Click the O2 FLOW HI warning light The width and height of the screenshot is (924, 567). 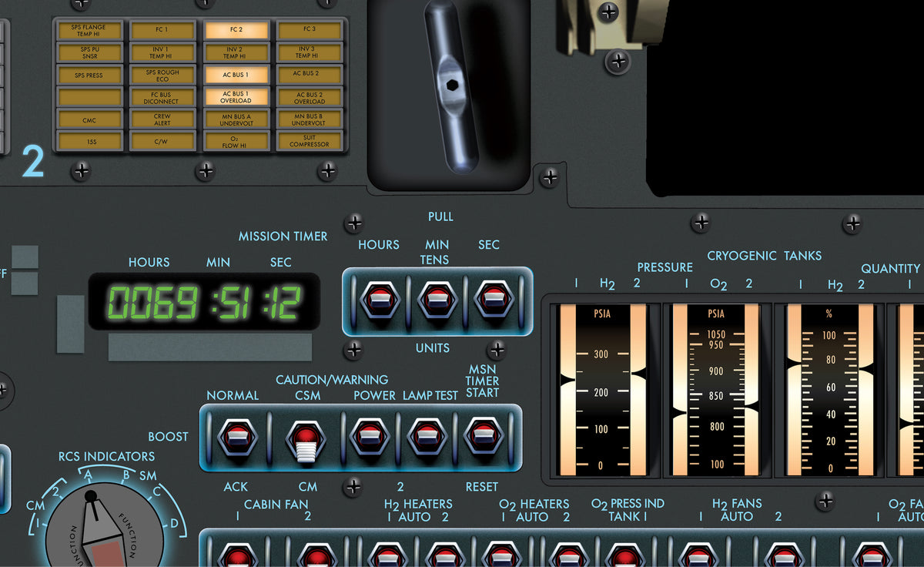[x=236, y=141]
